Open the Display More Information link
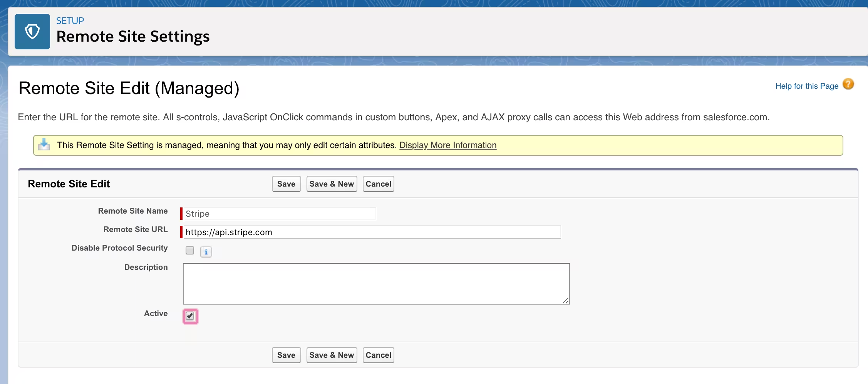 click(447, 145)
